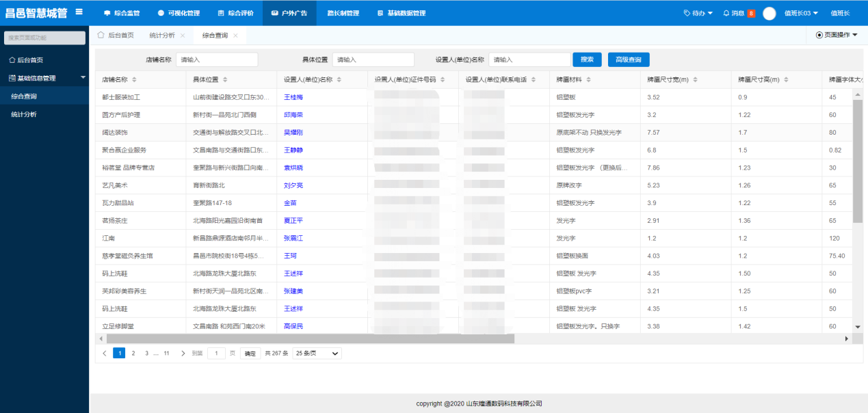Close the 综合查询 tab
Image resolution: width=868 pixels, height=413 pixels.
pos(235,36)
